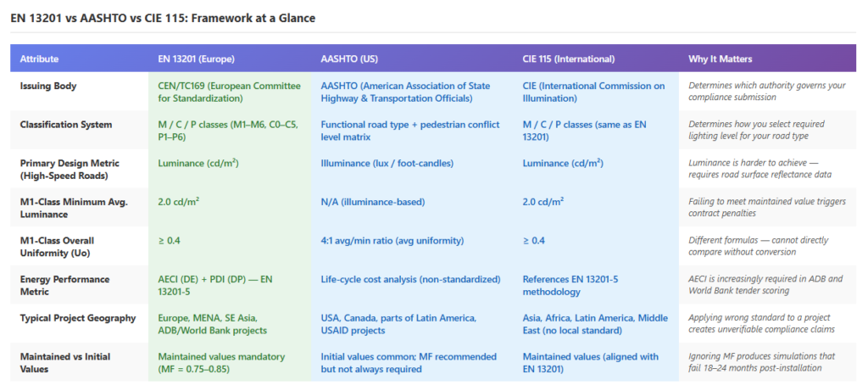Click 'Functional road type + pedestrian conflict level matrix'

[x=410, y=130]
